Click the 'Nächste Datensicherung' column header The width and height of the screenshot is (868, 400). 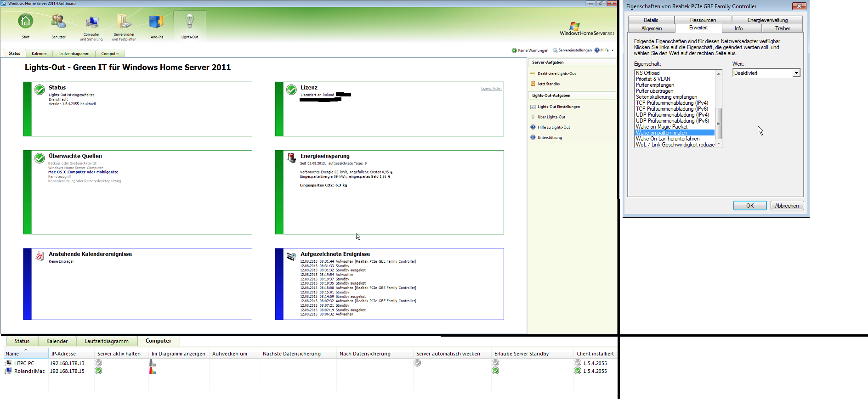[298, 354]
